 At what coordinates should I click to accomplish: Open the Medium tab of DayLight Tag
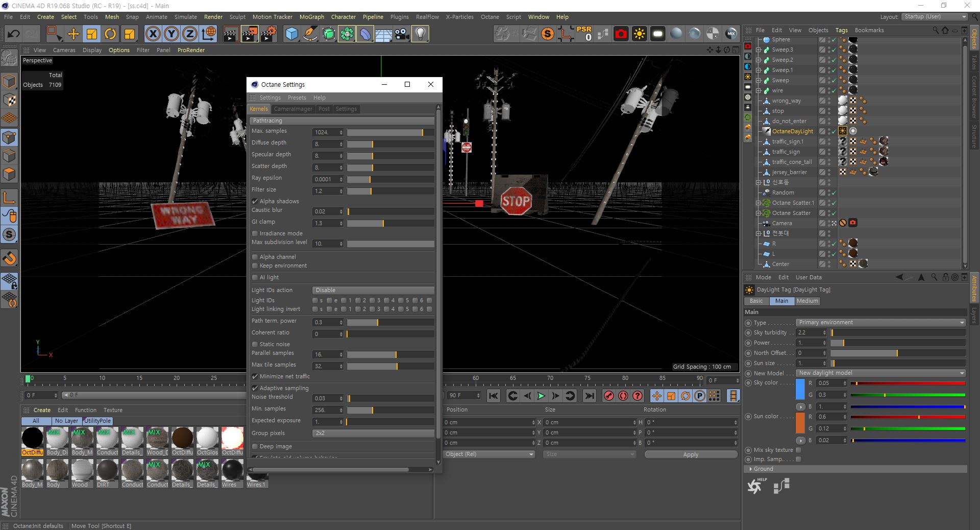pos(807,301)
